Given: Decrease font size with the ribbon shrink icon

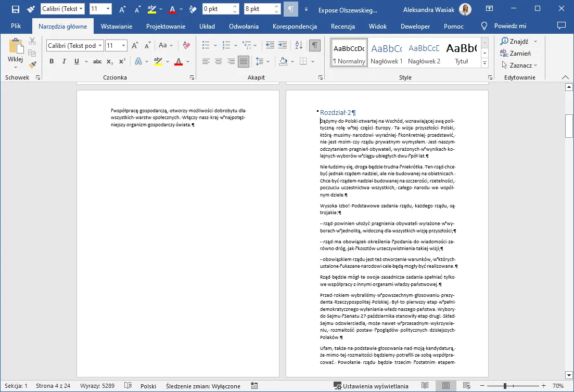Looking at the screenshot, I should (147, 45).
